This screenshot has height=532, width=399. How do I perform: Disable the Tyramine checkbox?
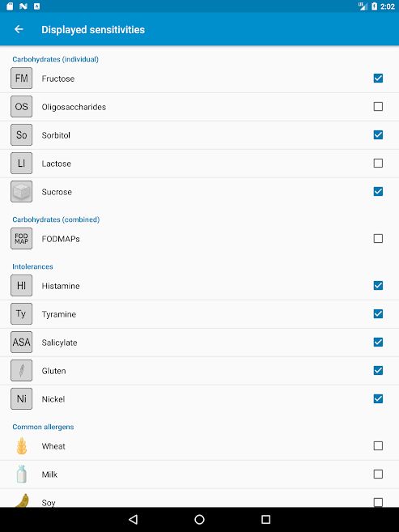coord(378,314)
